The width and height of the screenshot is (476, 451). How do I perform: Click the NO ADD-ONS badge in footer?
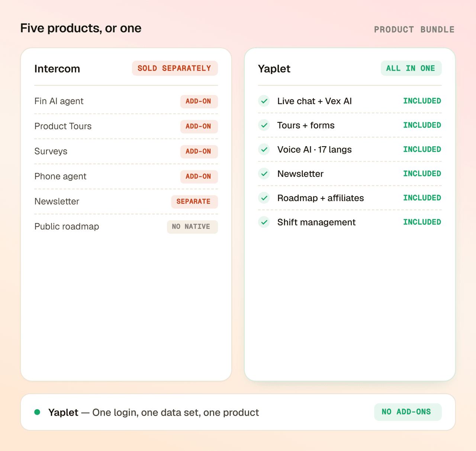pos(408,412)
